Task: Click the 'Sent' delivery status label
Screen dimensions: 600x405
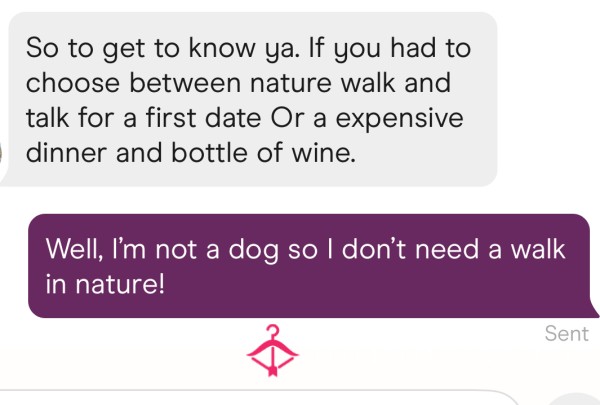Action: point(567,333)
